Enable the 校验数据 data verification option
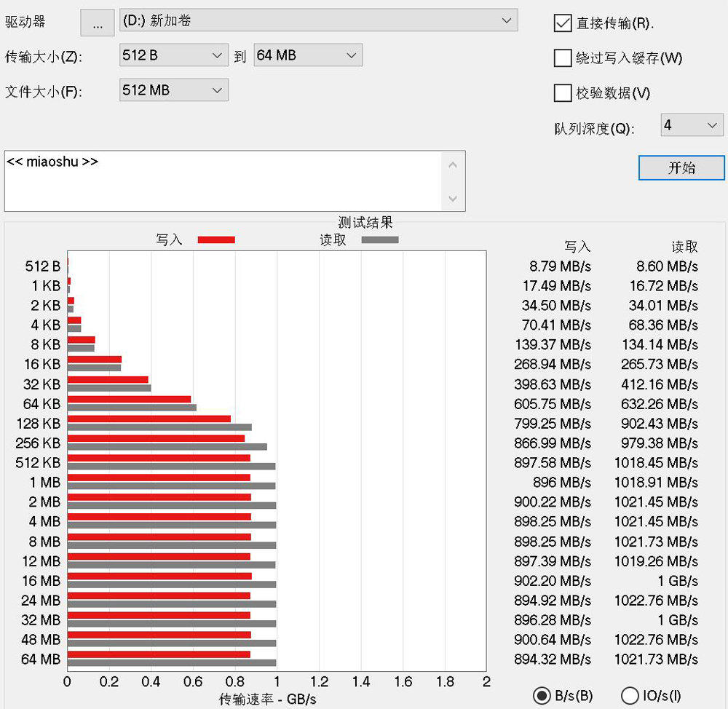This screenshot has height=709, width=728. point(562,93)
